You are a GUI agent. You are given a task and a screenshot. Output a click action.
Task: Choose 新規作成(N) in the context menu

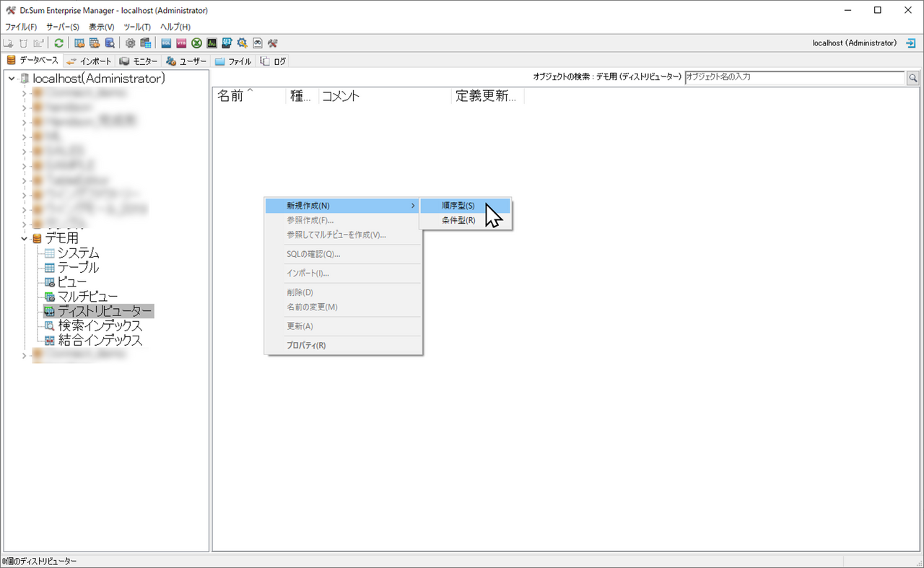pyautogui.click(x=343, y=206)
